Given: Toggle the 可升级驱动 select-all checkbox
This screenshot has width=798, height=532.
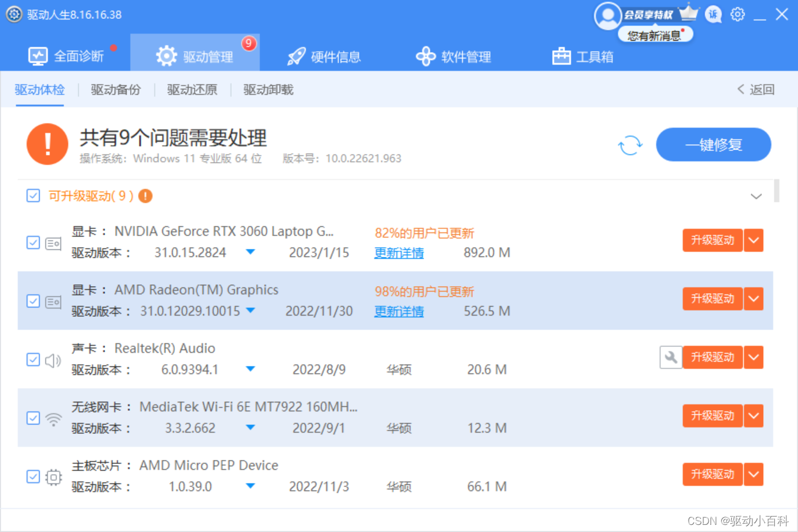Looking at the screenshot, I should click(33, 196).
